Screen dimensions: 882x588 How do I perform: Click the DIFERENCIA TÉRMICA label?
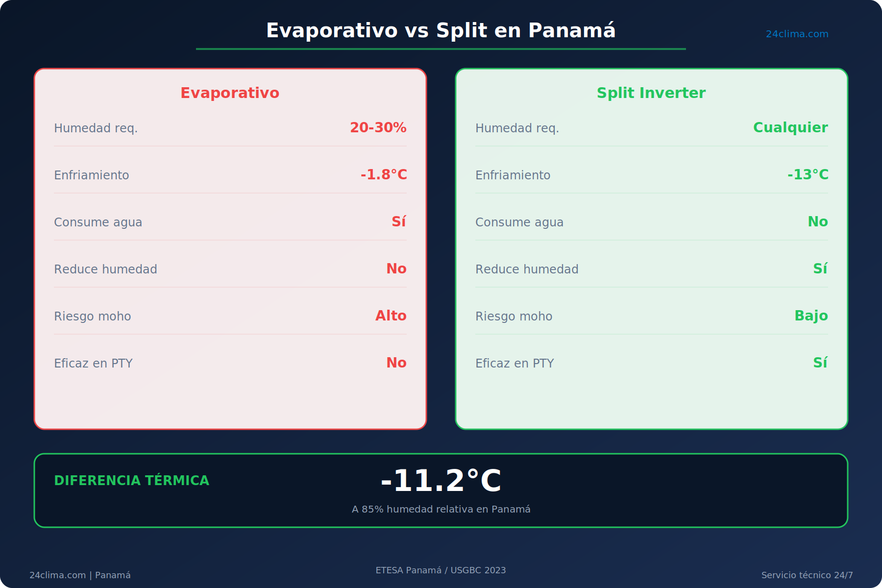tap(131, 481)
